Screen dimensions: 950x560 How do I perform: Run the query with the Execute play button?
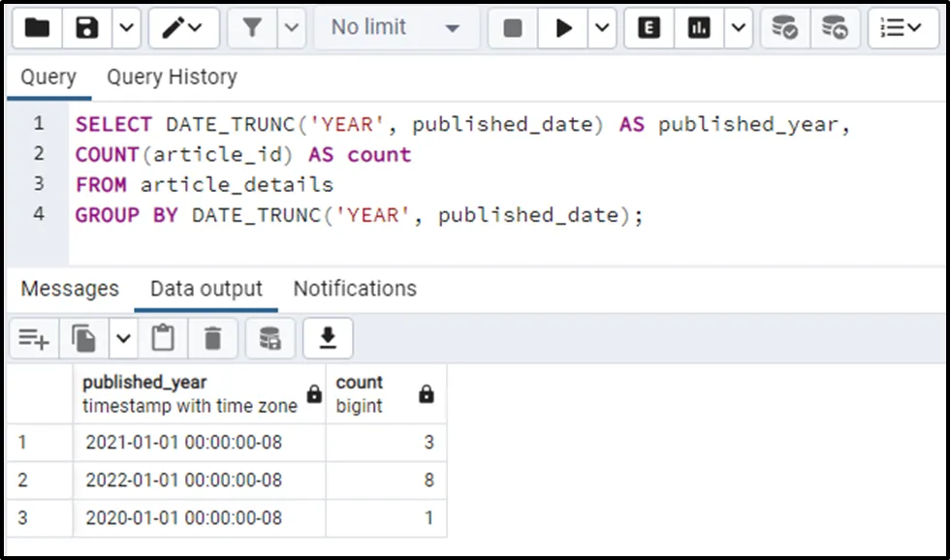click(563, 28)
